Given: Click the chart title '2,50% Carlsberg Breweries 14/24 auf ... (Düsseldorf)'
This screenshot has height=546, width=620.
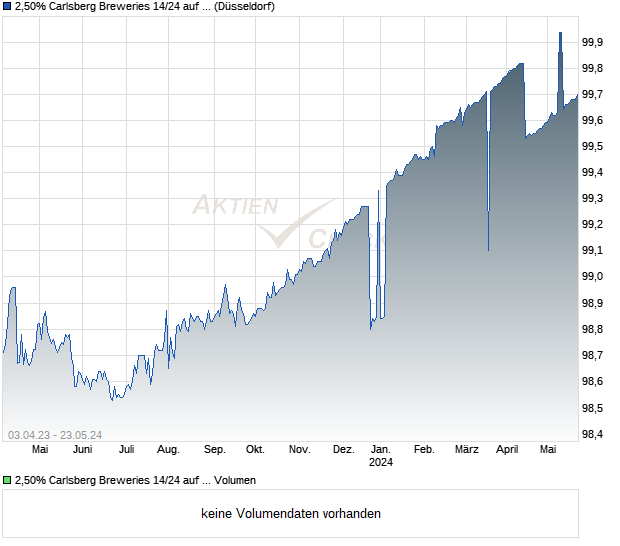Looking at the screenshot, I should 145,7.
